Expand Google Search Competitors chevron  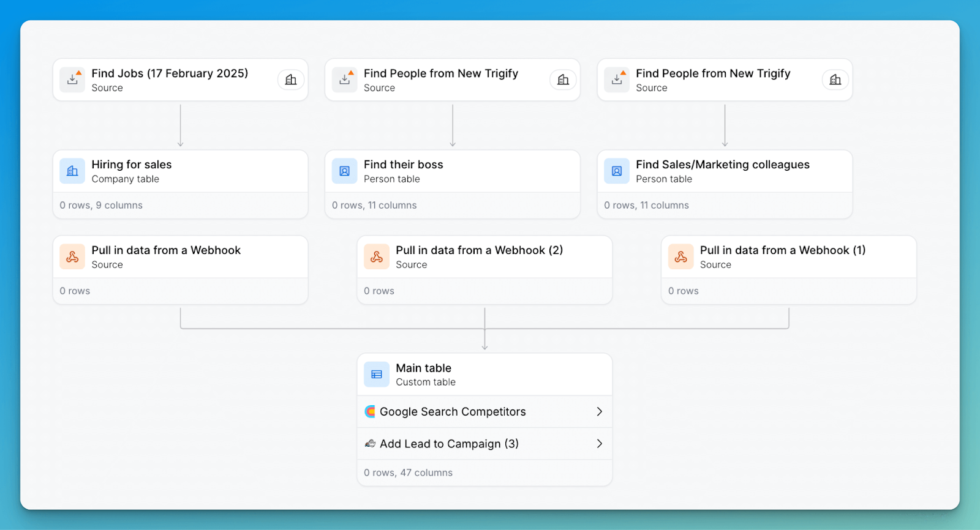point(600,412)
